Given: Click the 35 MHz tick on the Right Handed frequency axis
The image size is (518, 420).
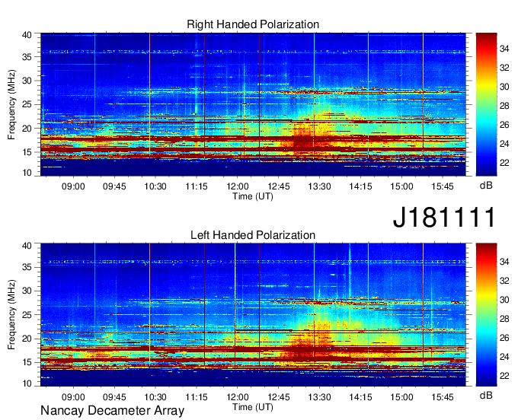Looking at the screenshot, I should point(27,57).
